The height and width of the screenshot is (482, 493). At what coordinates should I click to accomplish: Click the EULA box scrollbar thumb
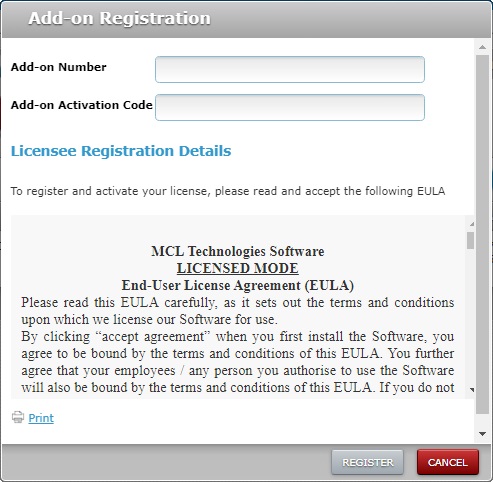point(470,241)
